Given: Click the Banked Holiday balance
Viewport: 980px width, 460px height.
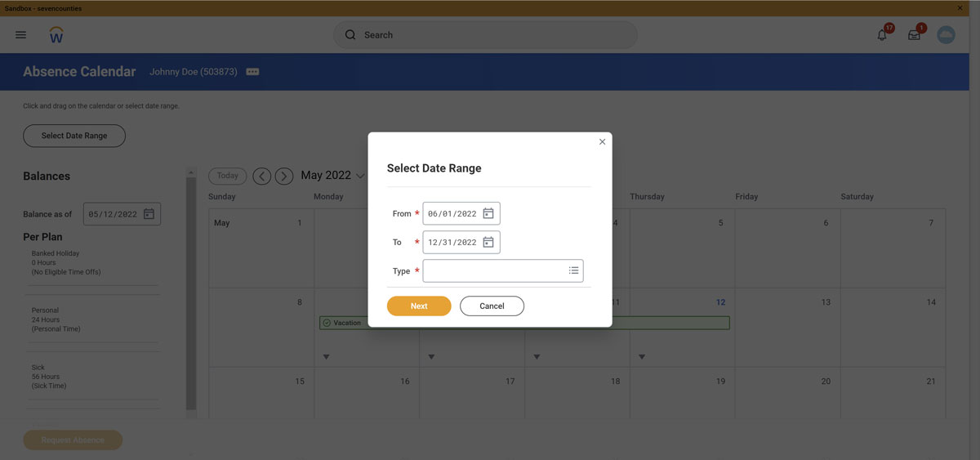Looking at the screenshot, I should [x=66, y=262].
